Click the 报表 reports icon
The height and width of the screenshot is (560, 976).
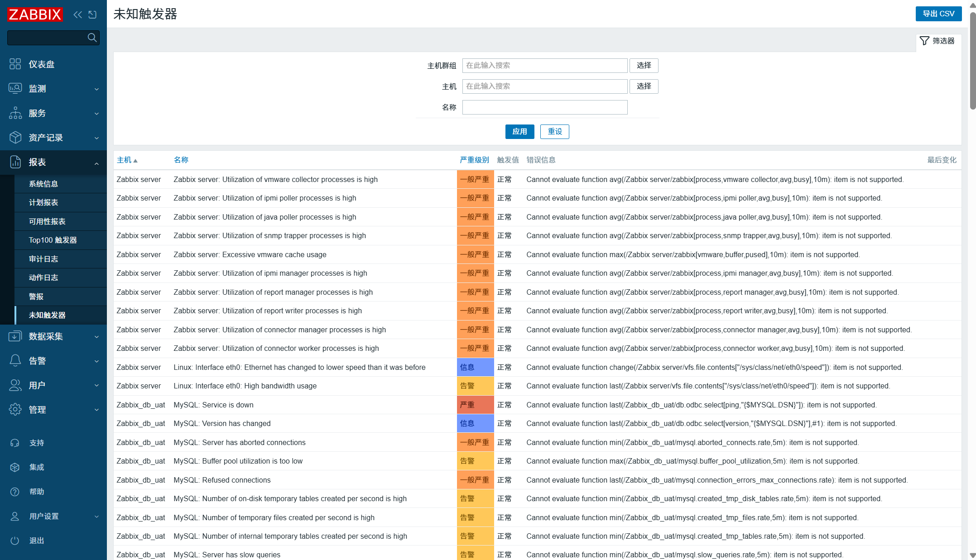pos(15,162)
